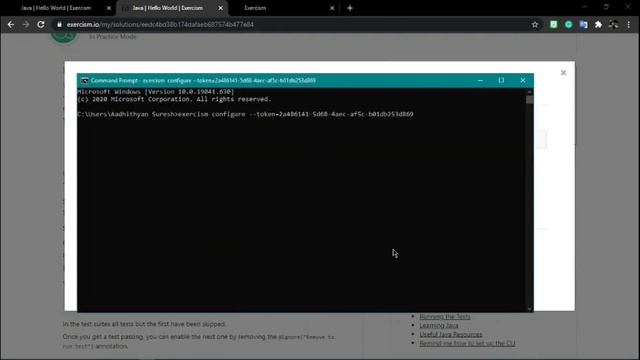Click the green shield extension icon
The width and height of the screenshot is (640, 360).
(x=553, y=24)
